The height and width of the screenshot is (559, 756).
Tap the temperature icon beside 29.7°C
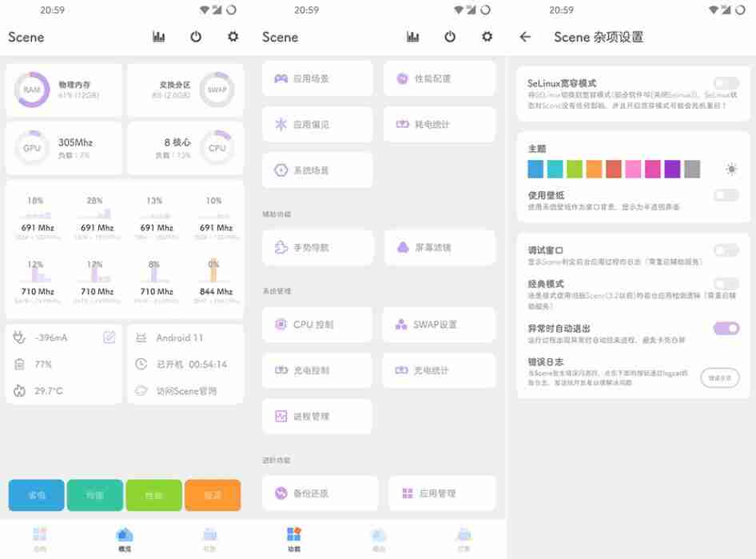[x=19, y=391]
